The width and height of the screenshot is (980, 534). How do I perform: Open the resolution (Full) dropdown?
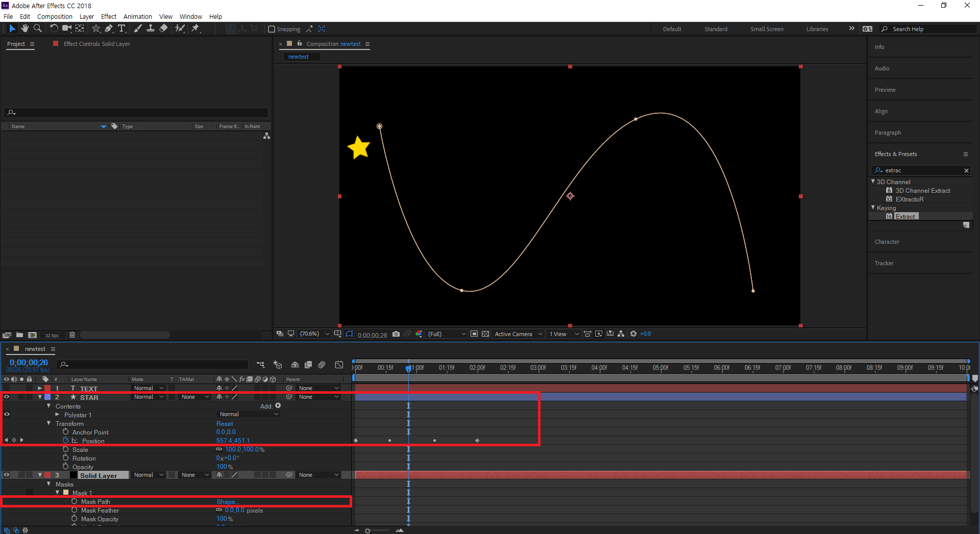(x=447, y=334)
